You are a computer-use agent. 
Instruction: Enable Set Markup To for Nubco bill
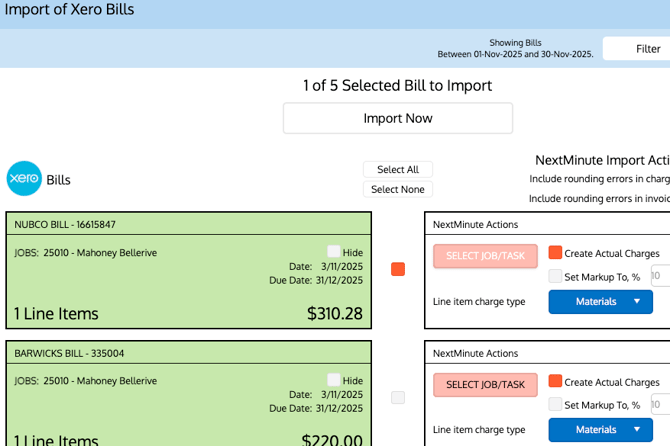click(x=555, y=276)
